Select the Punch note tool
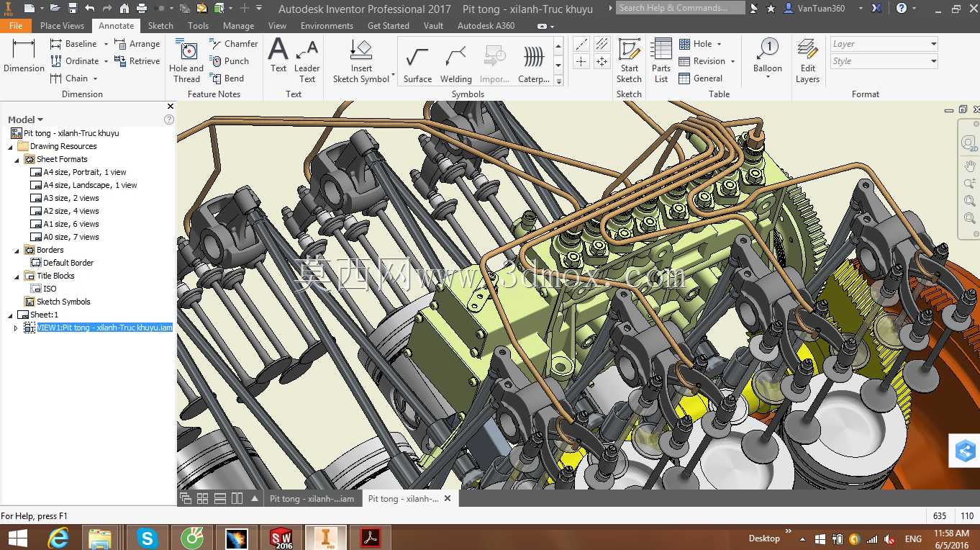This screenshot has height=550, width=980. (x=229, y=61)
